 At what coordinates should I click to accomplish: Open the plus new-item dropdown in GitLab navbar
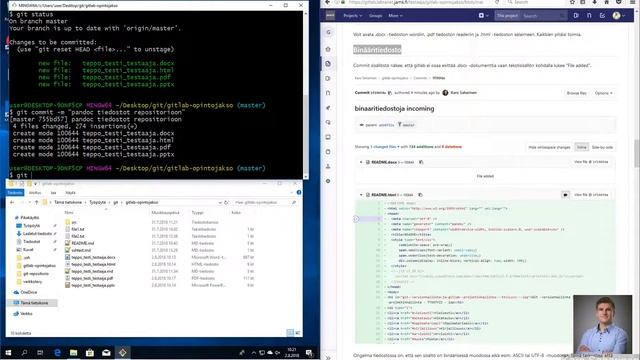point(483,16)
